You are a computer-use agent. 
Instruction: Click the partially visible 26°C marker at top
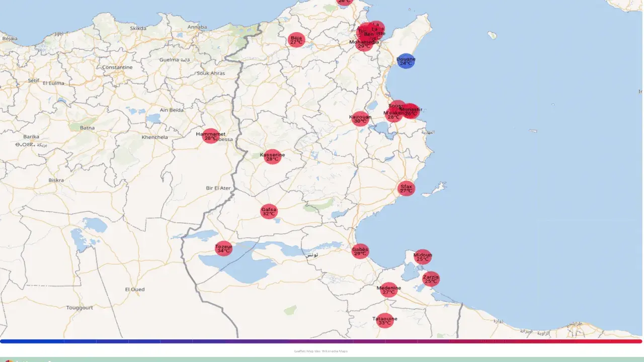pyautogui.click(x=345, y=2)
